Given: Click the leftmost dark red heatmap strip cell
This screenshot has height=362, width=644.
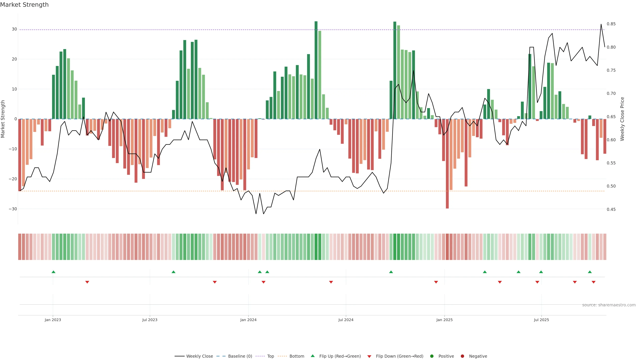Looking at the screenshot, I should click(19, 247).
